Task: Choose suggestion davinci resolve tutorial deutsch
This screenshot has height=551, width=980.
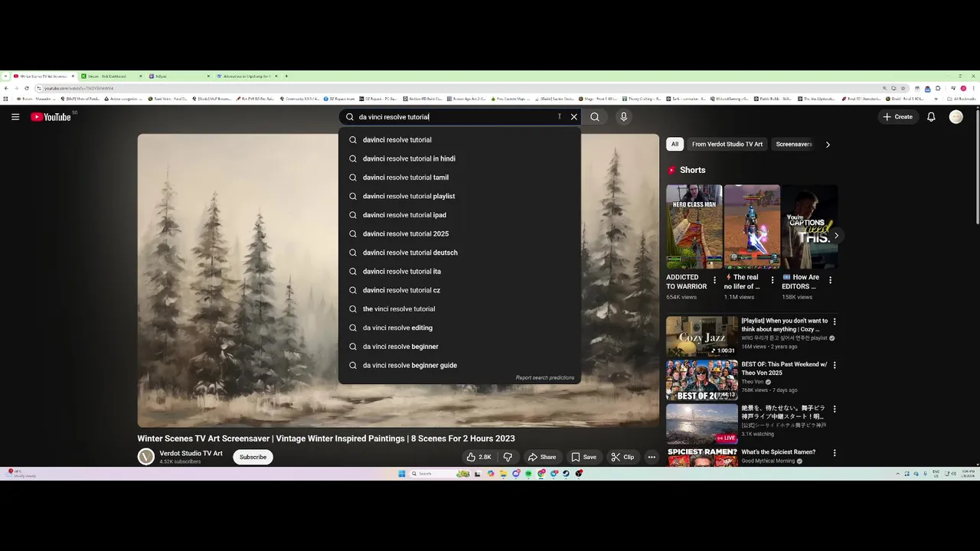Action: 459,253
